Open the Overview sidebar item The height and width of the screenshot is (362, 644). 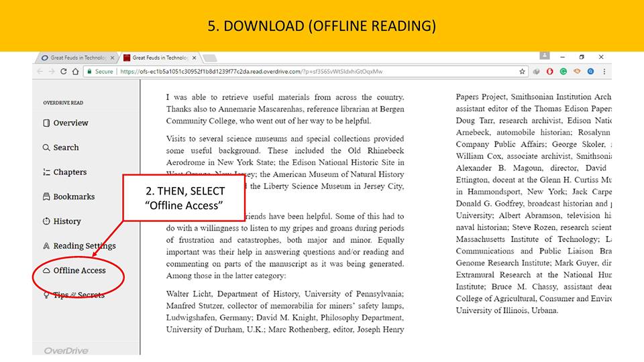click(66, 123)
